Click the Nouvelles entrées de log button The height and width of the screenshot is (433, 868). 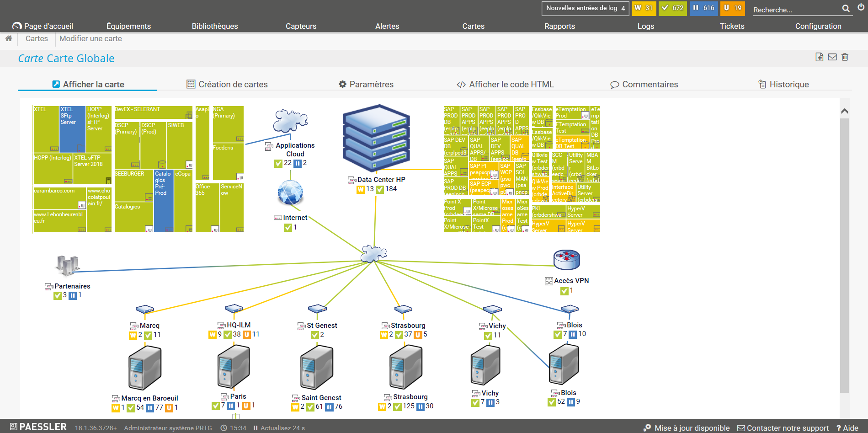(586, 8)
